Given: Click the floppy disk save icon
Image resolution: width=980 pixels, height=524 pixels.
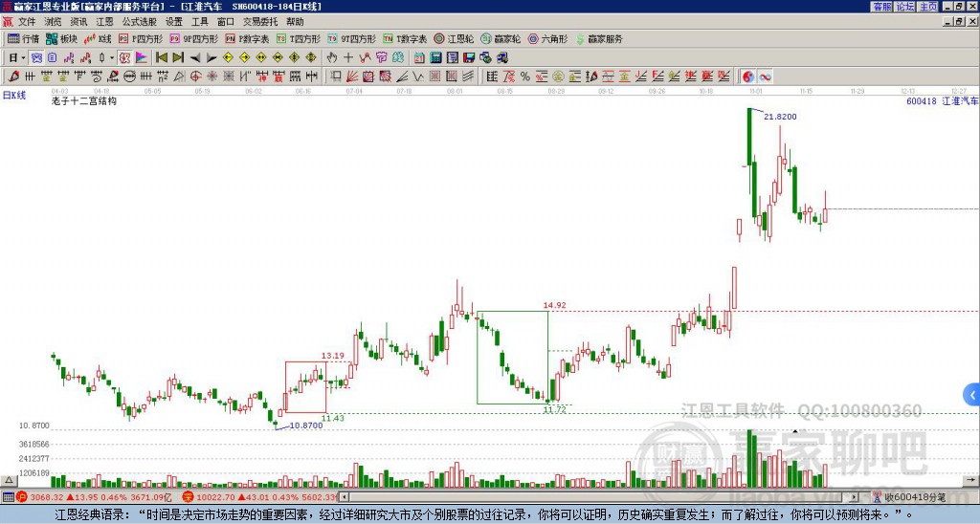Looking at the screenshot, I should click(x=469, y=58).
